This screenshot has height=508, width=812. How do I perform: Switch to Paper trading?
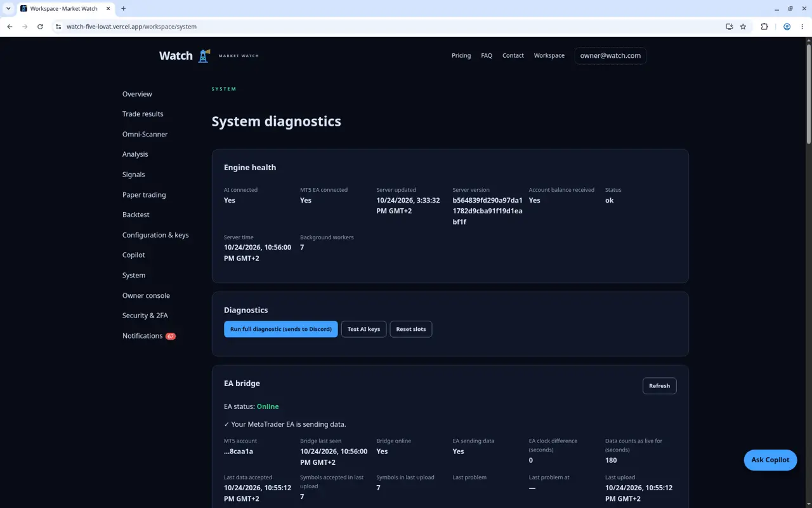pyautogui.click(x=144, y=195)
